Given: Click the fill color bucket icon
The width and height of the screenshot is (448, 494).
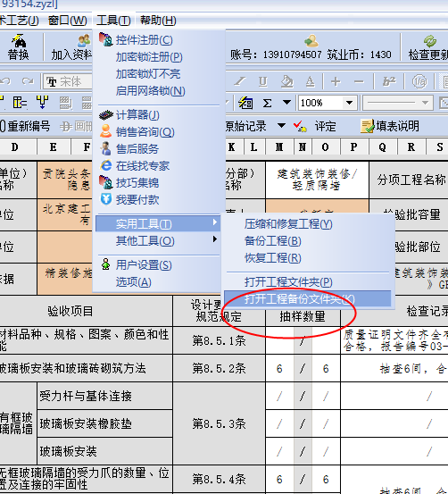Looking at the screenshot, I should (286, 82).
